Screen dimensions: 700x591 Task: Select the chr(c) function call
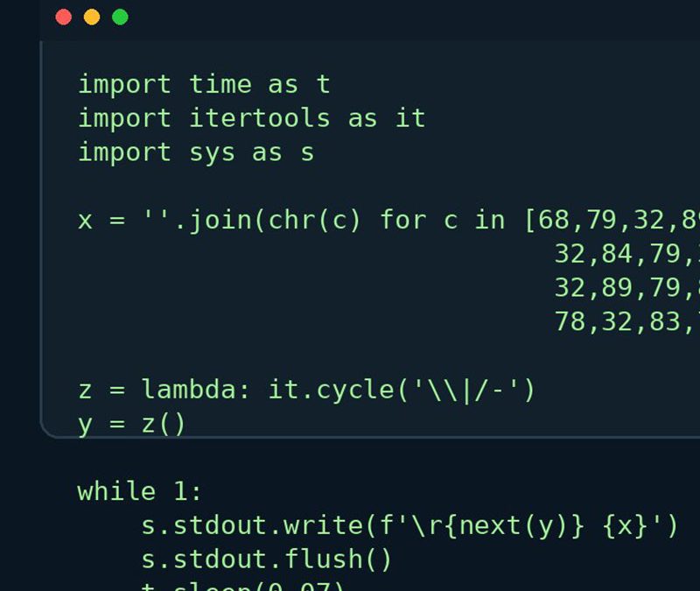(x=313, y=220)
